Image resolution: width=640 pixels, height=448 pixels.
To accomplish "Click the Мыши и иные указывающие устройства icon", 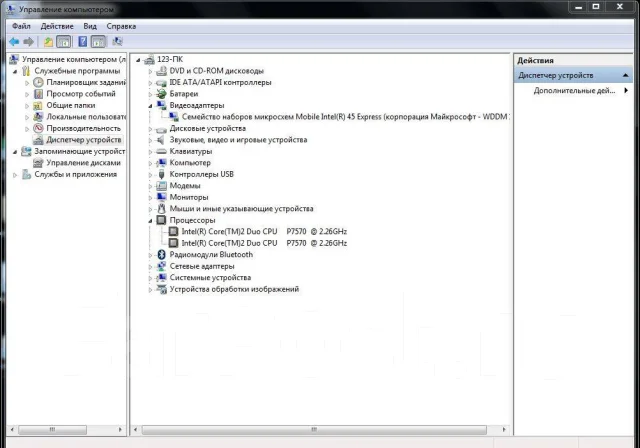I will coord(162,208).
